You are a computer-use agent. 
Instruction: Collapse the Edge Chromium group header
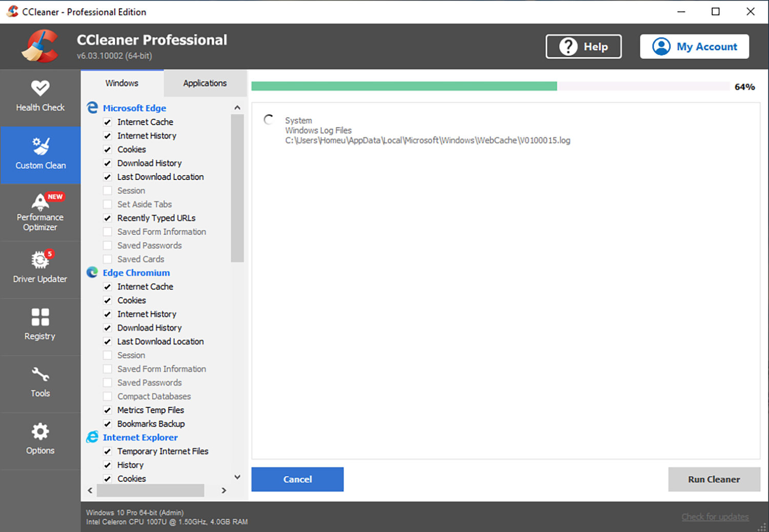click(x=136, y=273)
